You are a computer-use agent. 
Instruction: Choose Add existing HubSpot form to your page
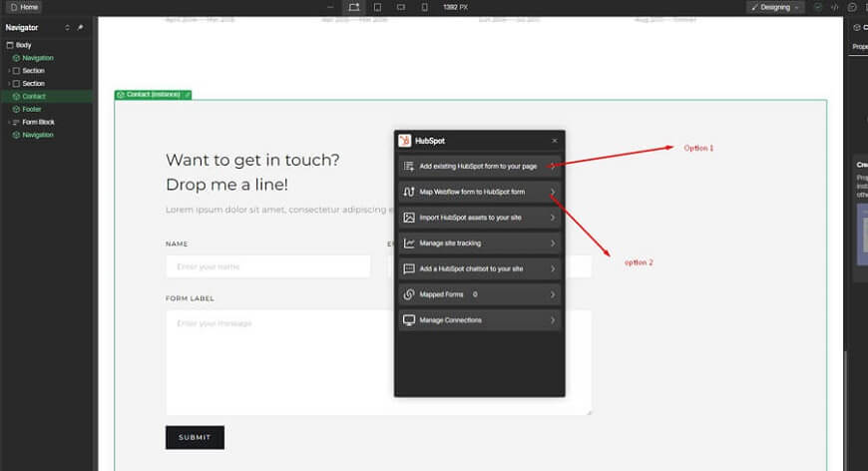(x=479, y=166)
